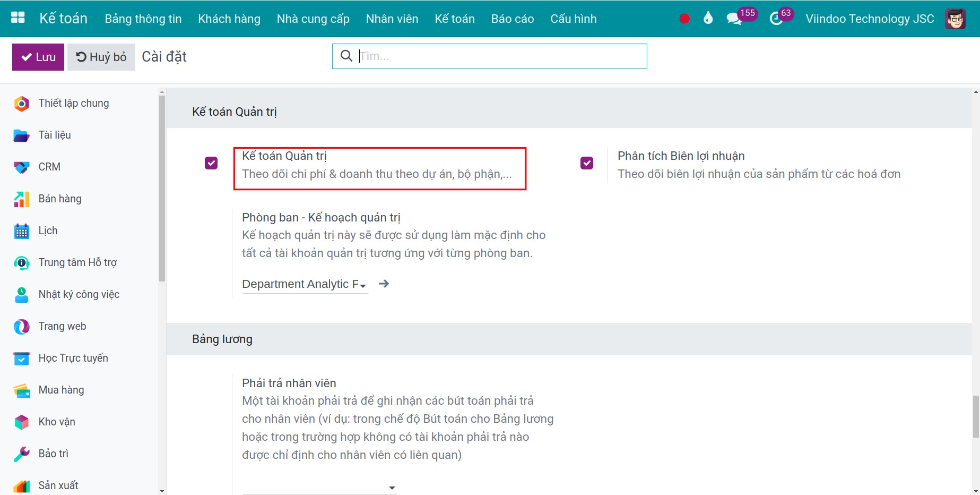Open the Cấu hình menu

point(573,19)
